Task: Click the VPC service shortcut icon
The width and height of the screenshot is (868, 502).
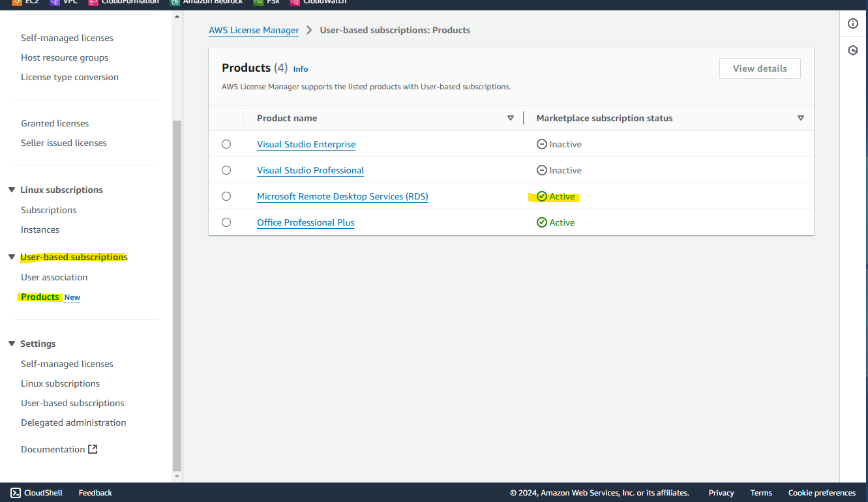Action: [55, 2]
